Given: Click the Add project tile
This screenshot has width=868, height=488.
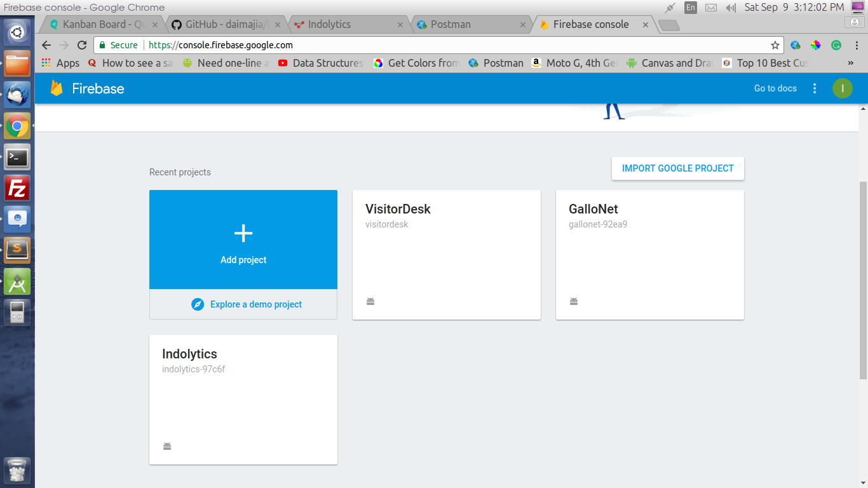Looking at the screenshot, I should [243, 240].
